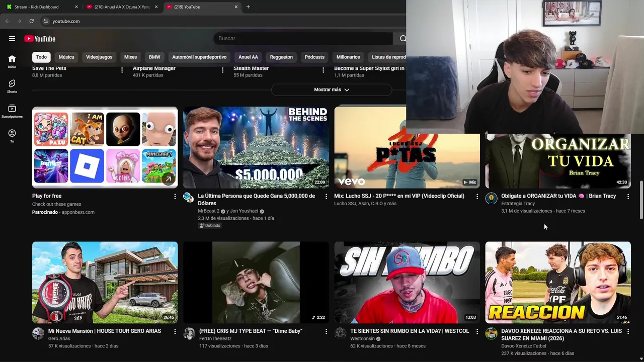The width and height of the screenshot is (644, 362).
Task: Click MrBeast 2 channel avatar
Action: coord(189,198)
